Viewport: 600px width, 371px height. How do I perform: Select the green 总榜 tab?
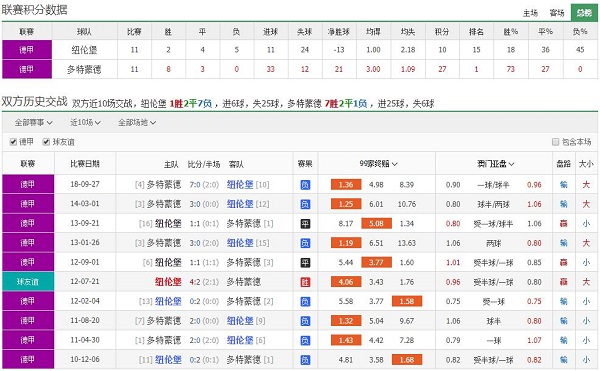[x=584, y=13]
